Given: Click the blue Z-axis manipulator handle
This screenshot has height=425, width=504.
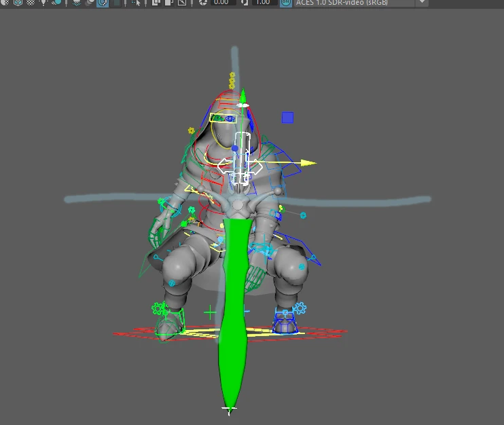Looking at the screenshot, I should (234, 148).
